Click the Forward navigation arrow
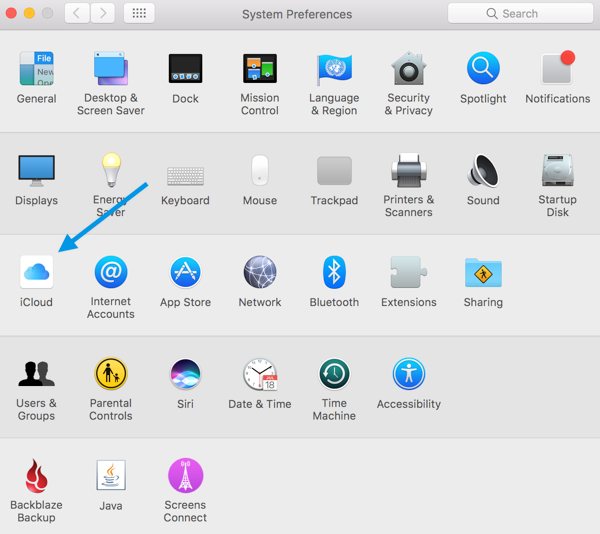 click(x=103, y=13)
